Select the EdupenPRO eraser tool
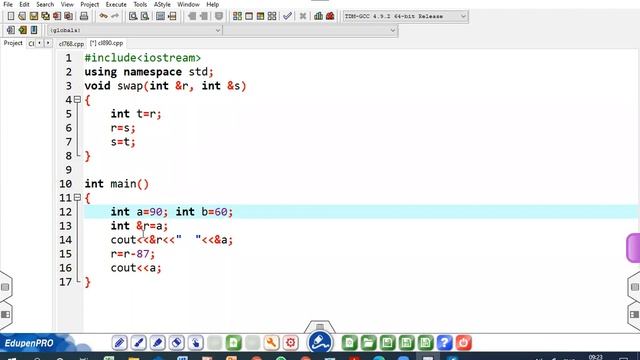The height and width of the screenshot is (360, 640). coord(177,343)
